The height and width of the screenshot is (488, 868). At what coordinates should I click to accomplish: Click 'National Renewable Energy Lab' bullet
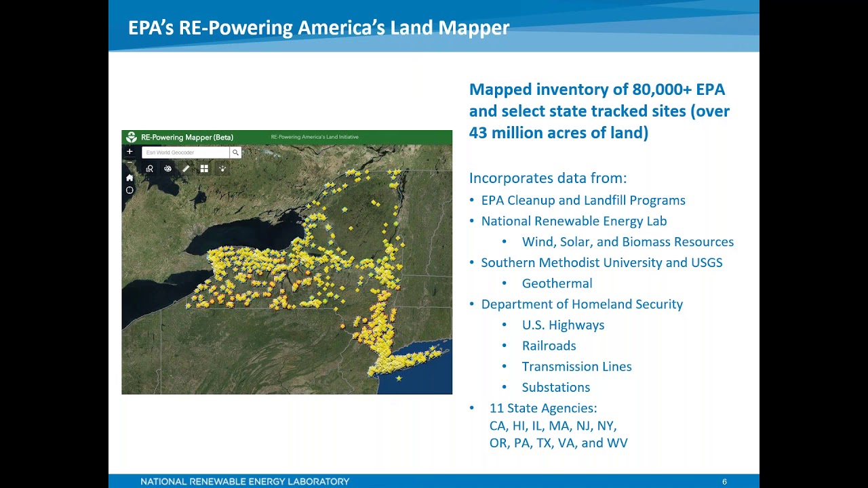click(574, 221)
